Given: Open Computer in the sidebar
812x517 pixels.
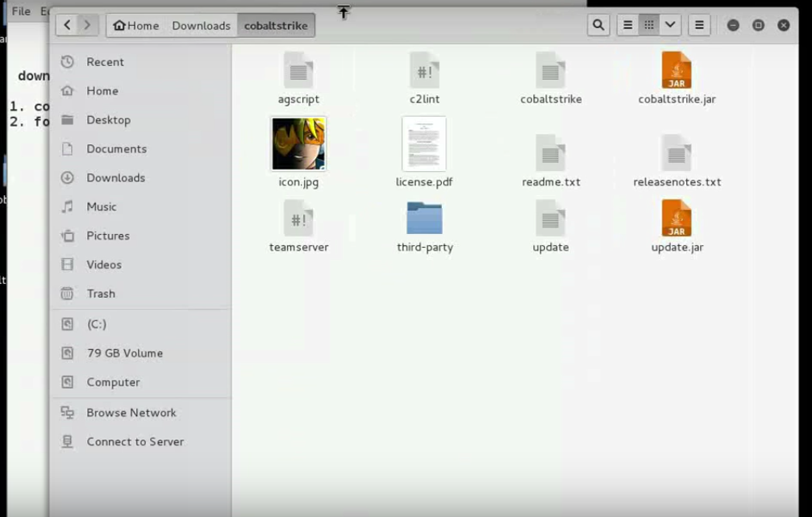Looking at the screenshot, I should pyautogui.click(x=141, y=382).
